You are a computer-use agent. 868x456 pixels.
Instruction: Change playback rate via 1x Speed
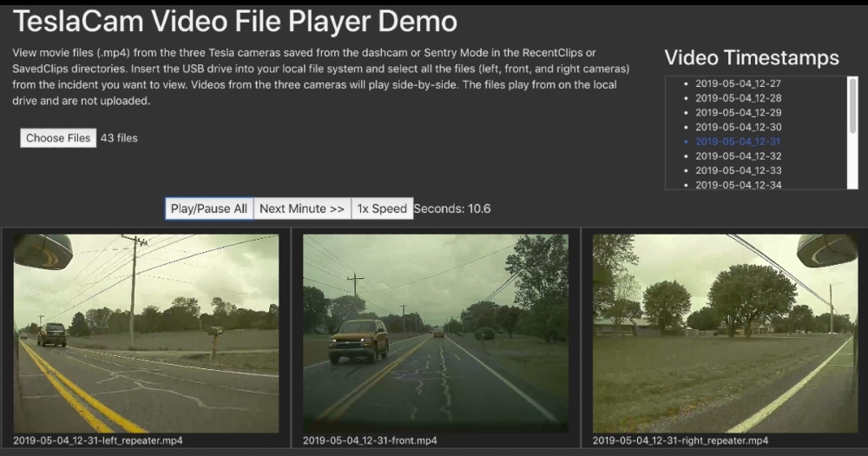(x=382, y=208)
